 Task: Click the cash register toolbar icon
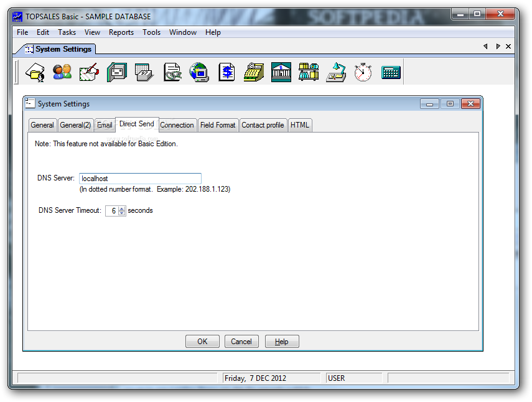tap(254, 72)
